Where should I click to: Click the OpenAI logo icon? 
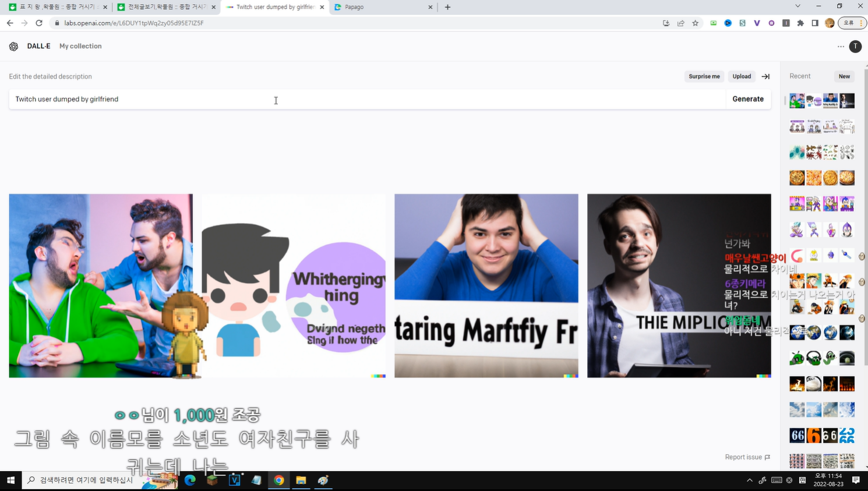coord(14,47)
